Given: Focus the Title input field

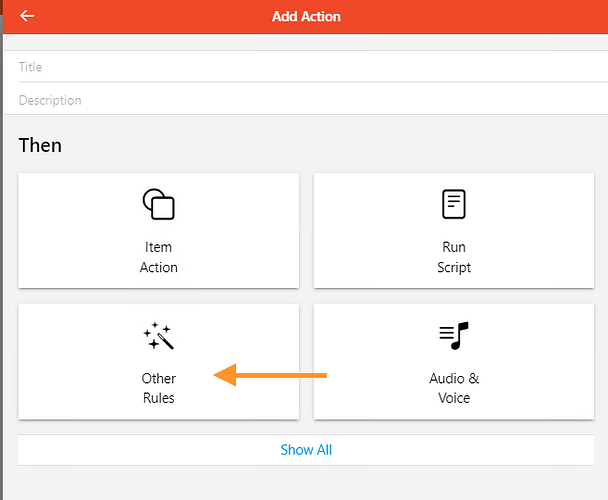Looking at the screenshot, I should pos(306,67).
